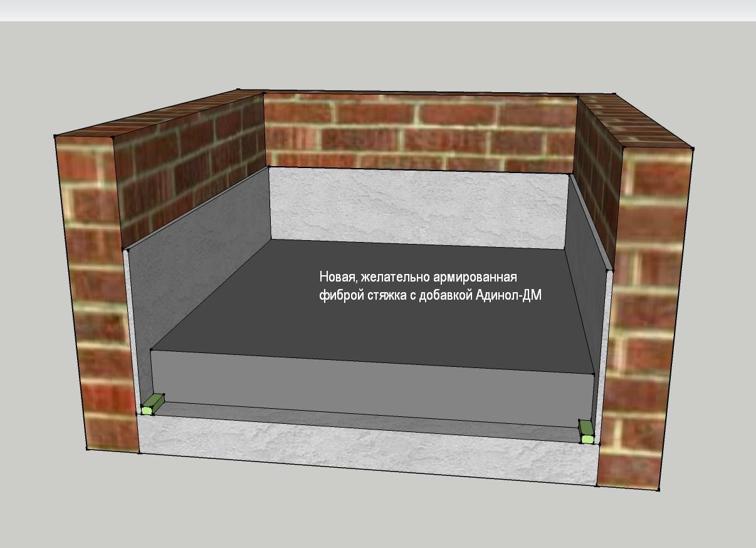Click the front cut end of the right brick wall
Viewport: 756px width, 548px height.
coord(646,317)
